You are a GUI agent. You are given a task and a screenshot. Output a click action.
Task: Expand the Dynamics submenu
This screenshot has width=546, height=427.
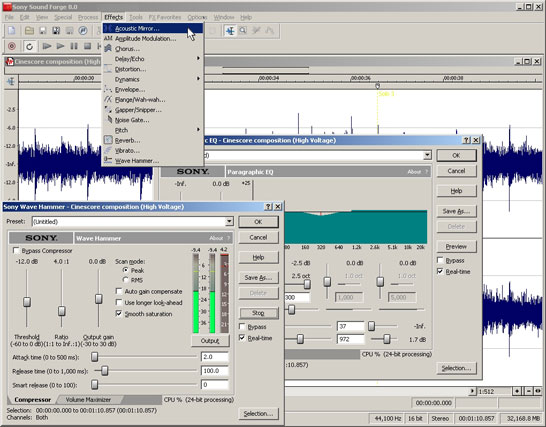point(153,79)
